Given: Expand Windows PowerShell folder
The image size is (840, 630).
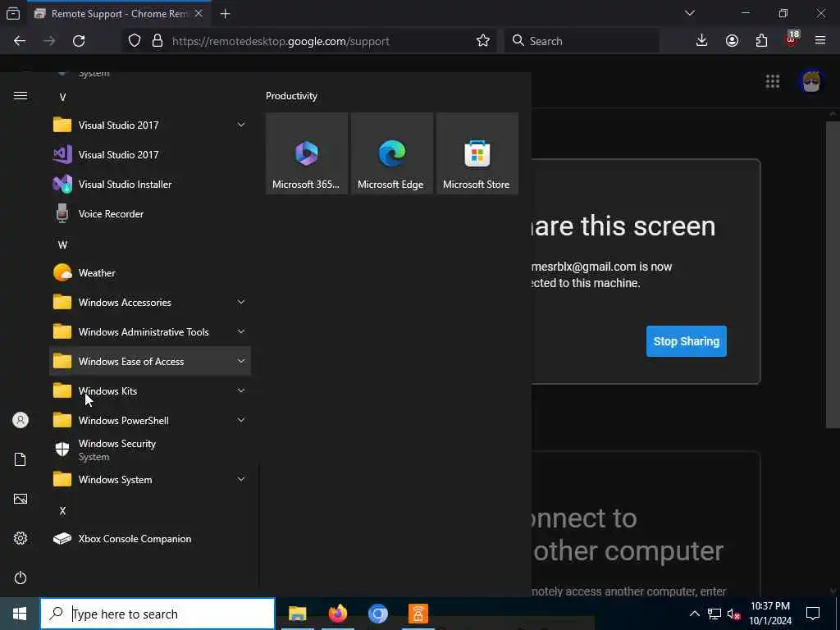Looking at the screenshot, I should click(150, 421).
